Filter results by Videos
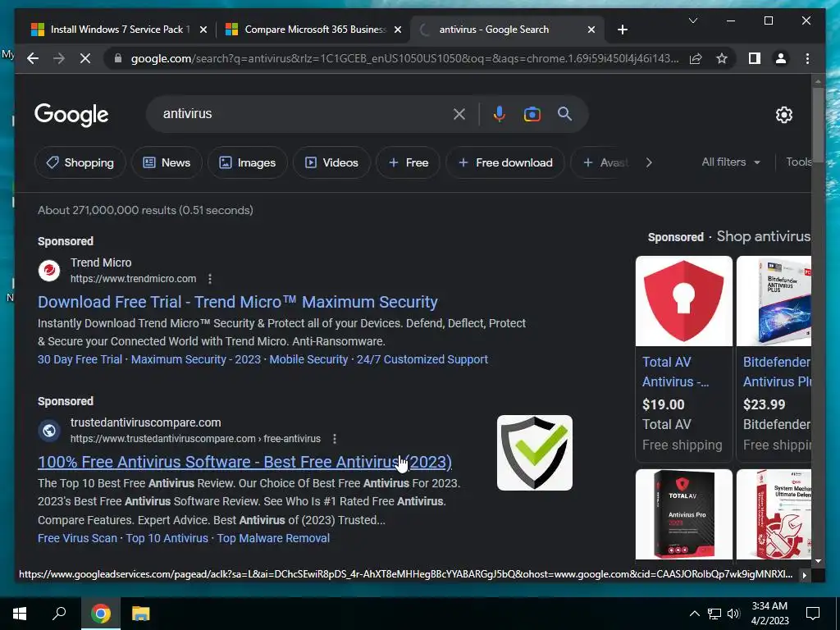This screenshot has height=630, width=840. click(331, 162)
